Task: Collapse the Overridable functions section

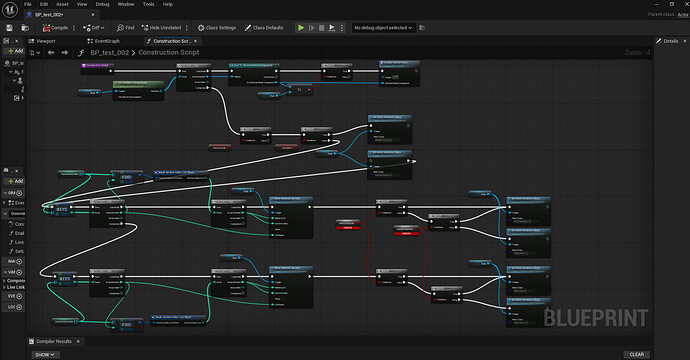Action: (5, 213)
